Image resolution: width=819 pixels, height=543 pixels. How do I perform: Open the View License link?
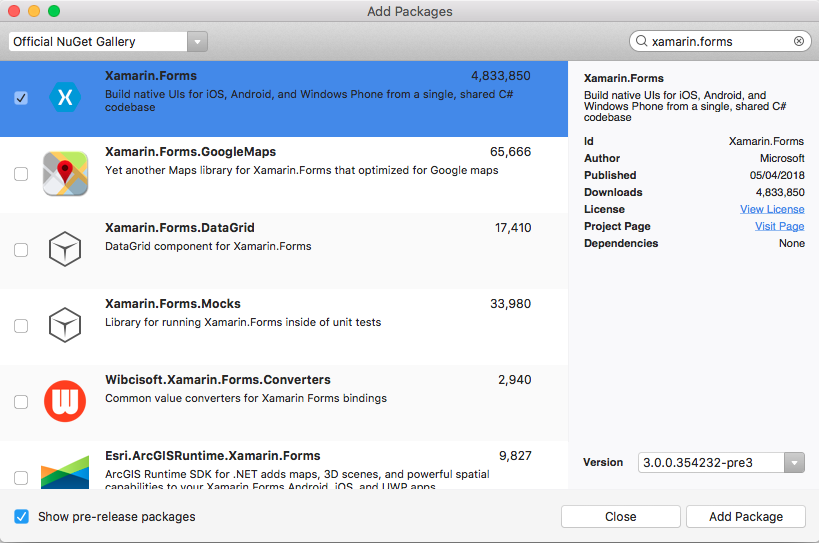point(772,209)
